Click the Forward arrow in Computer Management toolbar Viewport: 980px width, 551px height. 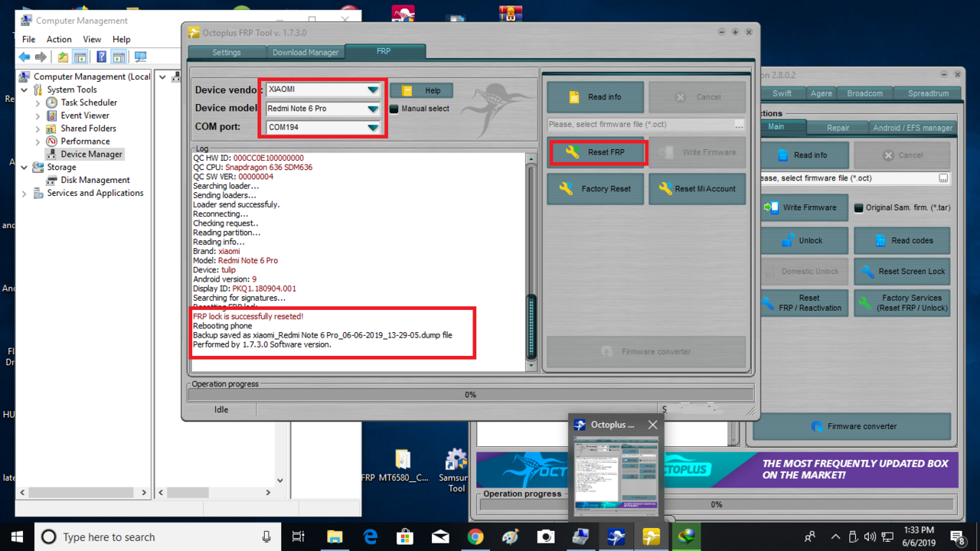(x=41, y=57)
